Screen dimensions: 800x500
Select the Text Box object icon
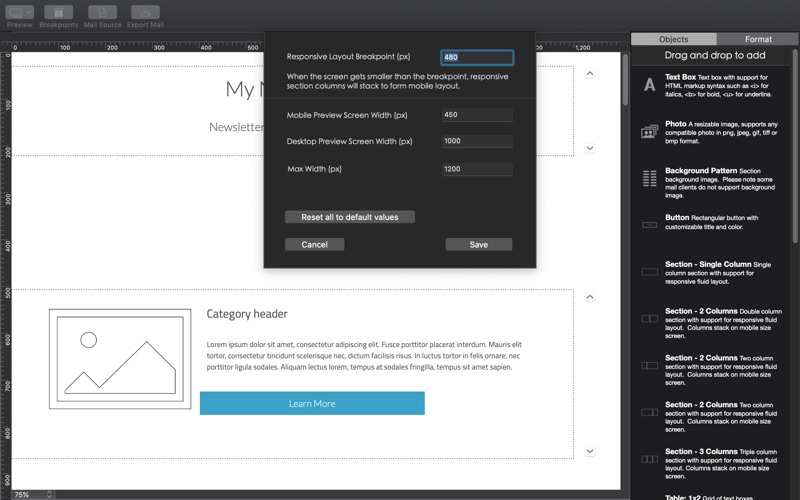point(649,85)
